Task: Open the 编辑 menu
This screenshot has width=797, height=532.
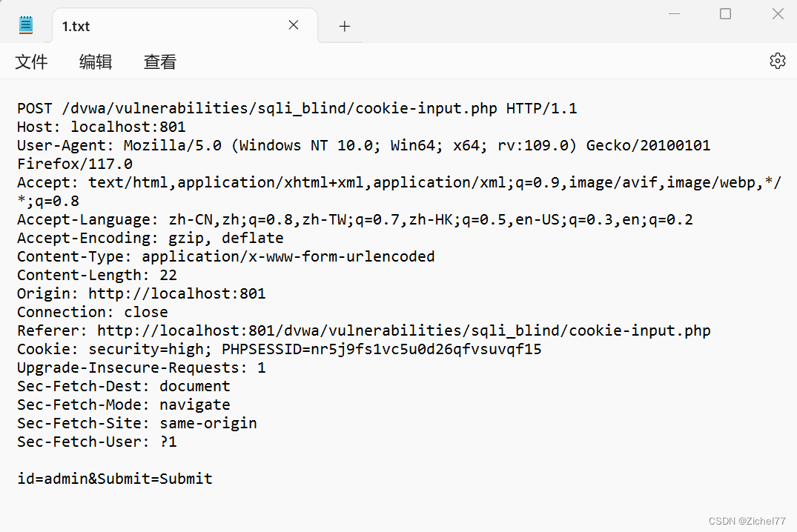Action: tap(95, 62)
